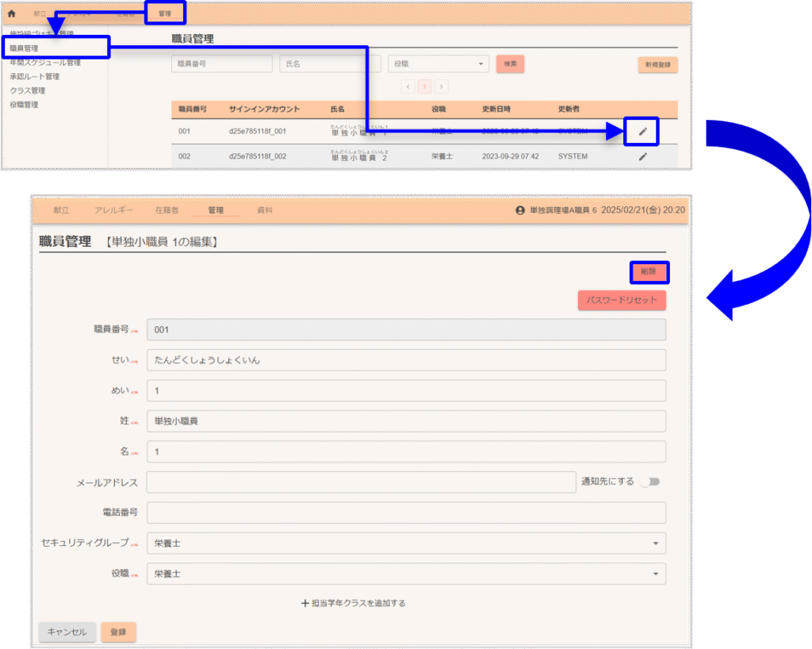
Task: Switch to the アレルギー tab
Action: (113, 210)
